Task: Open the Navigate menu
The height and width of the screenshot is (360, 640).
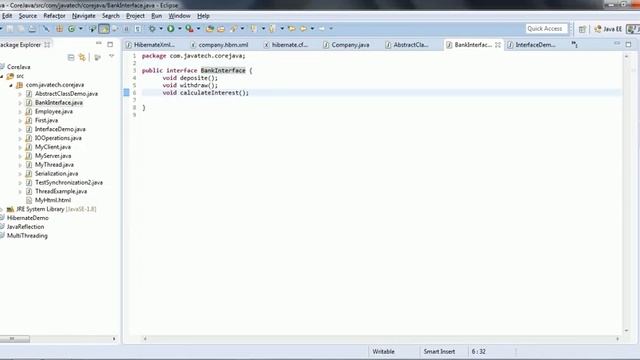Action: click(x=84, y=16)
